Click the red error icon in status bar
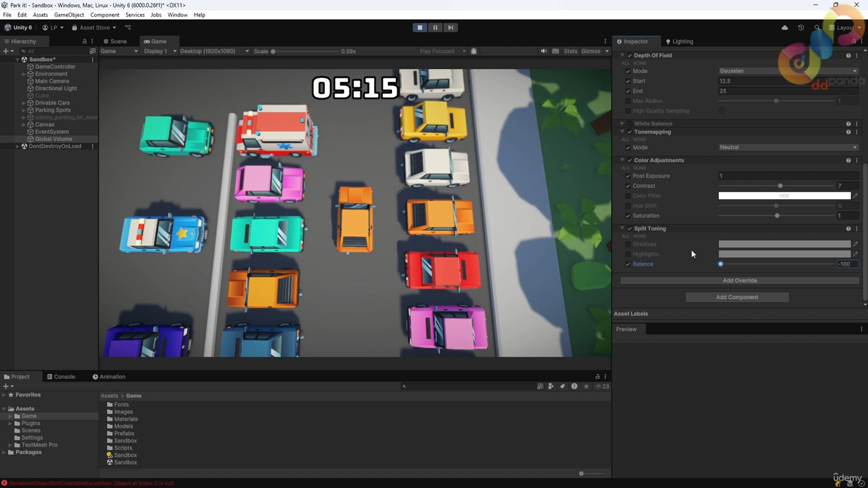 [5, 483]
